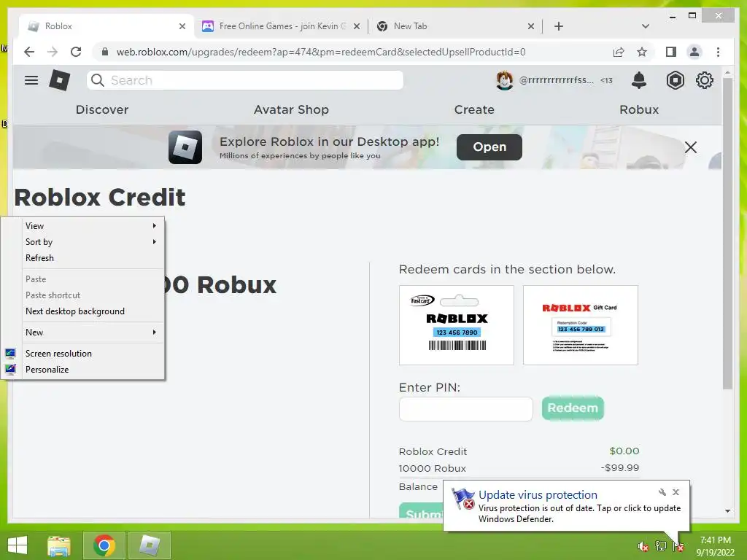Screen dimensions: 747x560
Task: Click the network tray icon
Action: (x=660, y=546)
